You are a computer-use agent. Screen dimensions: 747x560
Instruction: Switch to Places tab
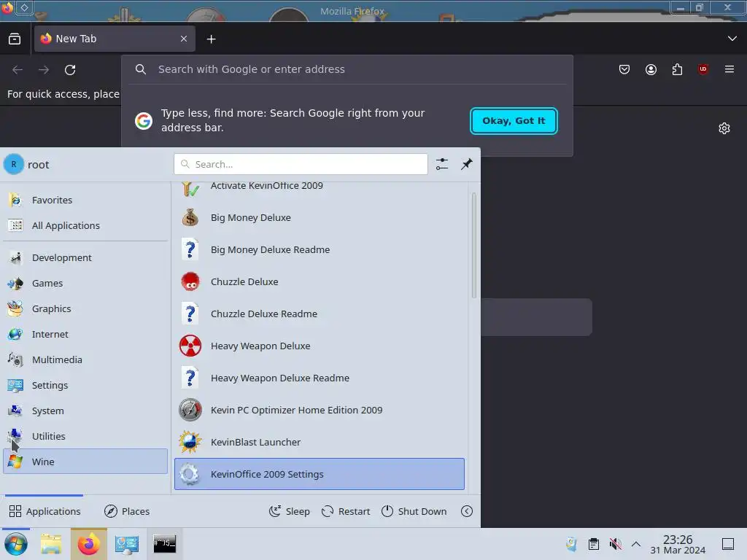click(127, 511)
